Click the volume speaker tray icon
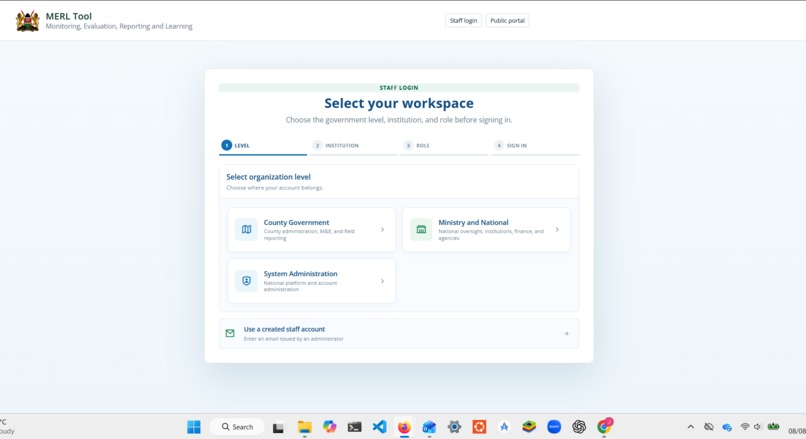Viewport: 806px width, 439px height. pyautogui.click(x=757, y=427)
